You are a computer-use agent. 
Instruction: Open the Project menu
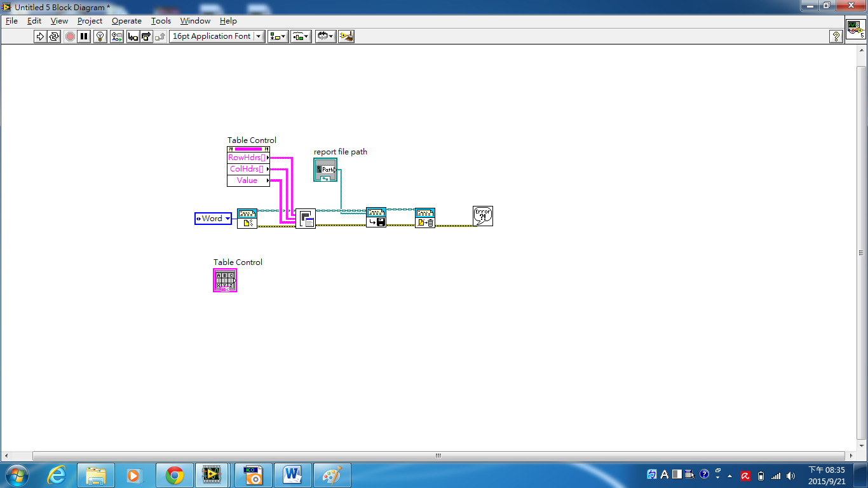click(x=90, y=21)
